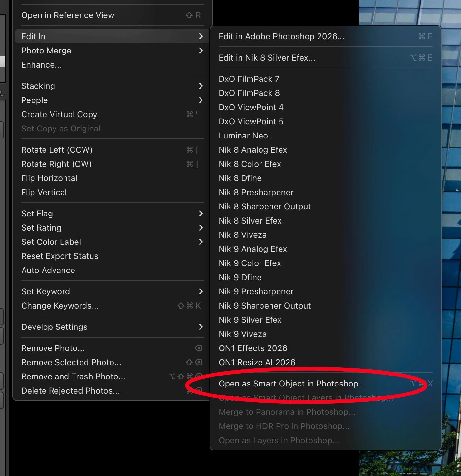The height and width of the screenshot is (476, 461).
Task: Choose Open as Smart Object in Photoshop...
Action: click(326, 384)
